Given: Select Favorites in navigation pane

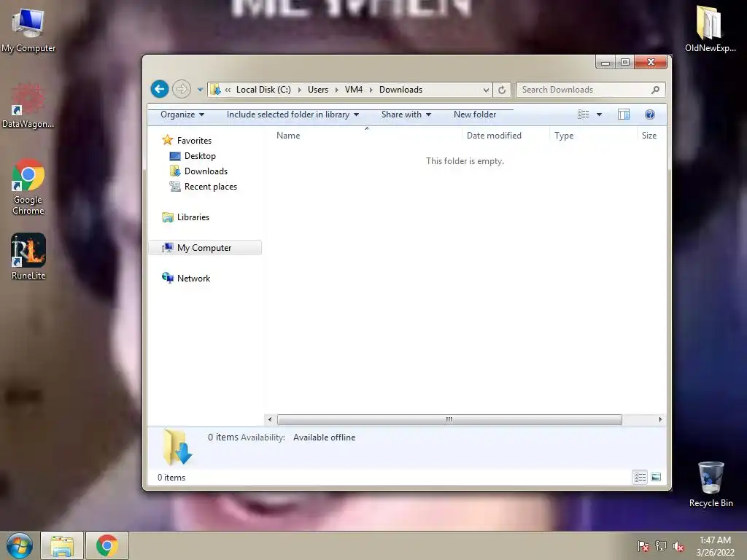Looking at the screenshot, I should click(x=194, y=141).
